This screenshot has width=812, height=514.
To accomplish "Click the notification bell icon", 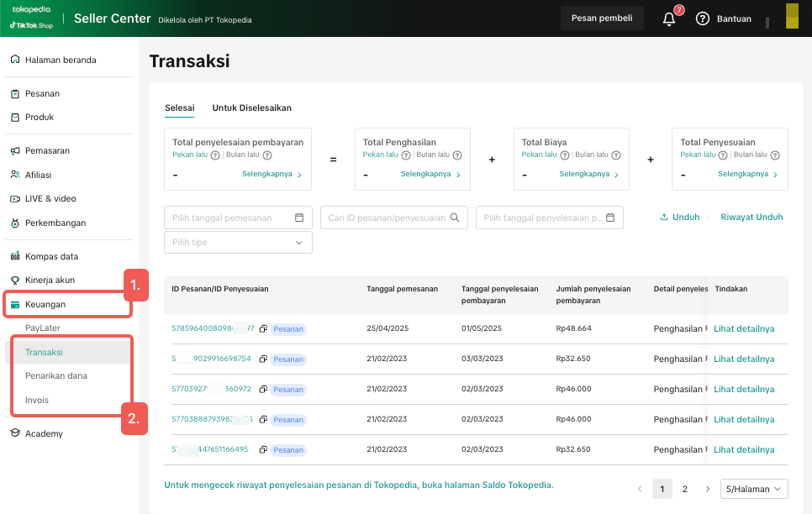I will [x=669, y=19].
